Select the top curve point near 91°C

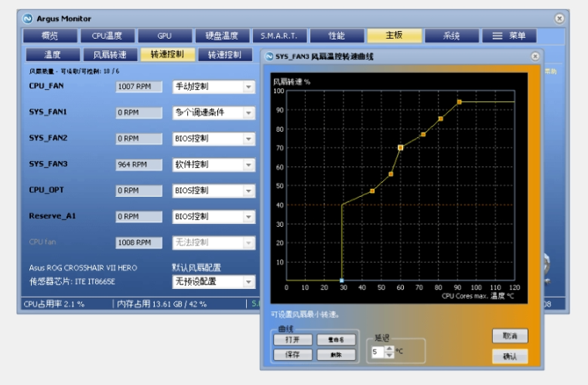(460, 102)
